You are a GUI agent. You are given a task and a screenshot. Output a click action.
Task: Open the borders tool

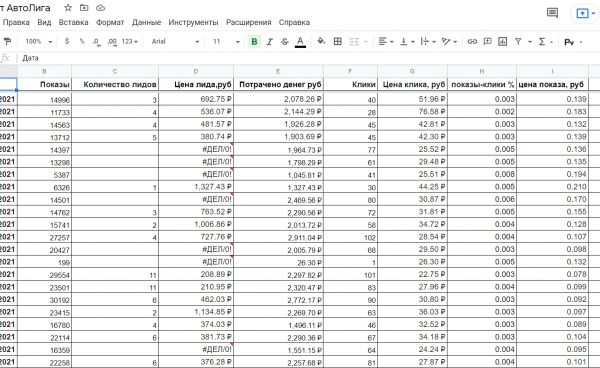point(338,41)
